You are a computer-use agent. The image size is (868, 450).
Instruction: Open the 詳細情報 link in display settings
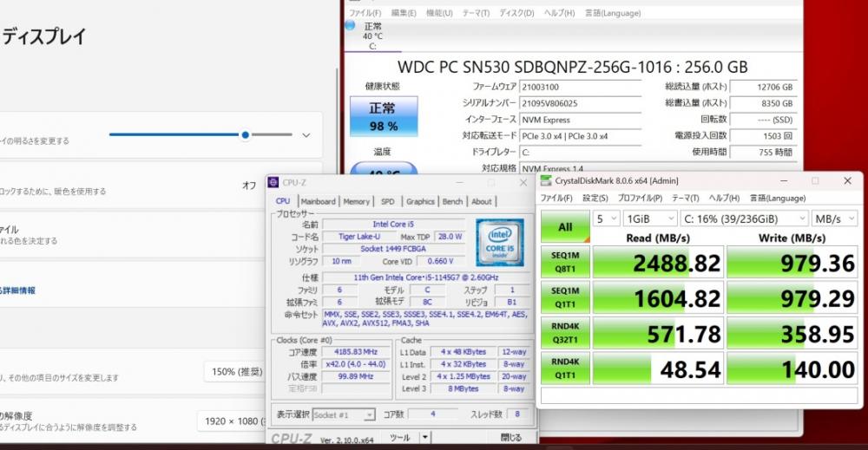(18, 290)
